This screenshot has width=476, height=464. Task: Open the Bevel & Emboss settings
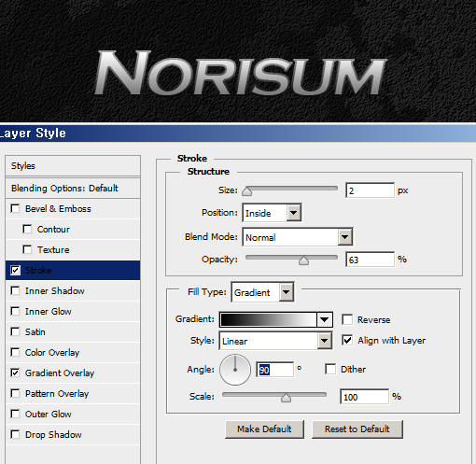(58, 208)
